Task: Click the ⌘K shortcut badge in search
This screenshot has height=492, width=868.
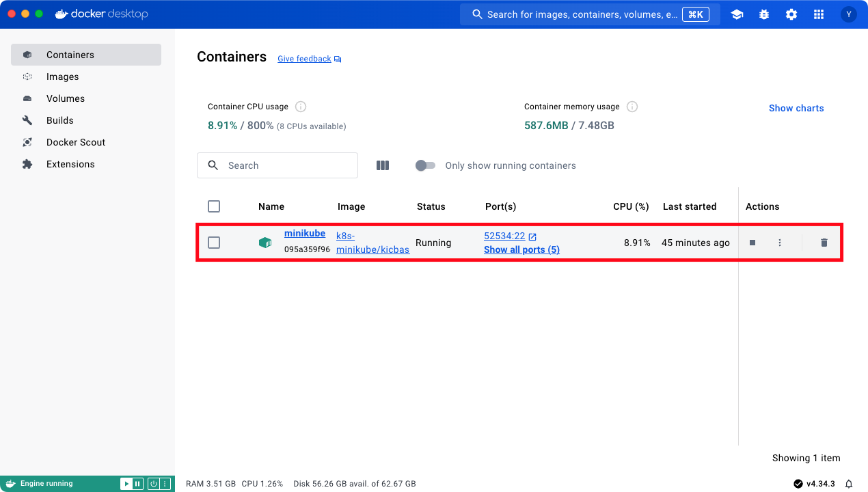Action: pos(696,14)
